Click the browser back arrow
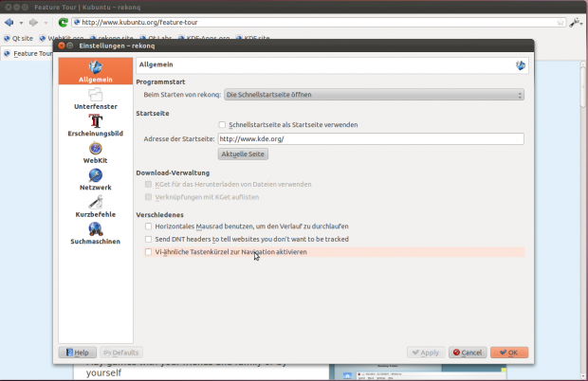The height and width of the screenshot is (381, 588). point(9,22)
